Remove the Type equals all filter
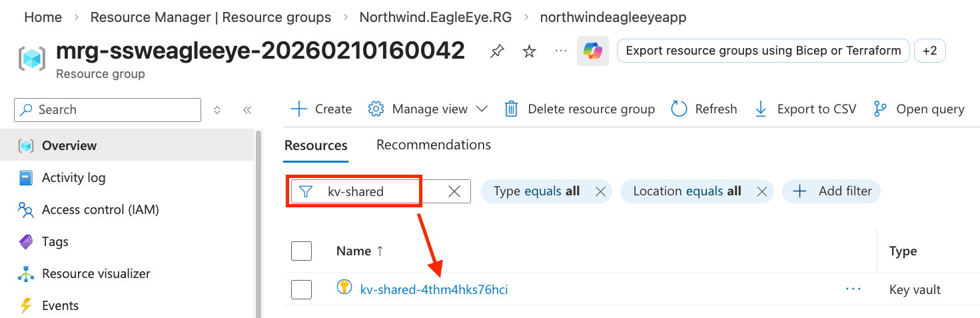 [600, 191]
